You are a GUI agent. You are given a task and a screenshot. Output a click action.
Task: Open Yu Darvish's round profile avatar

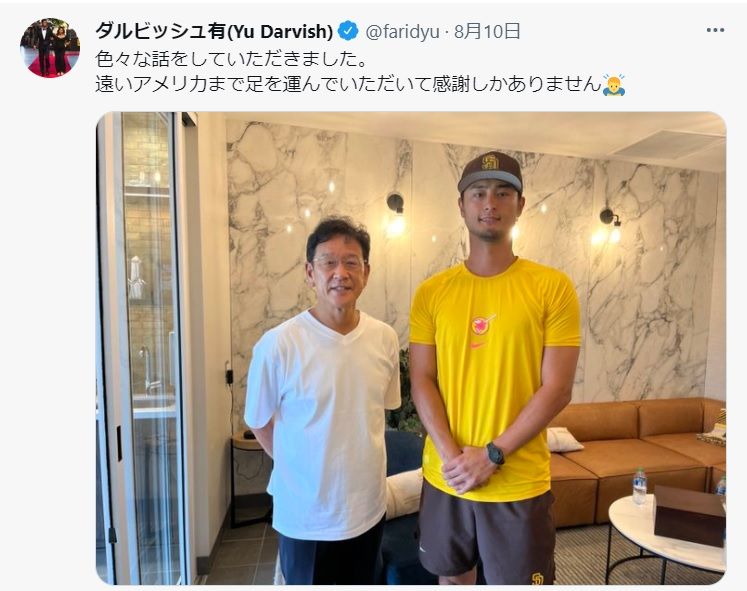coord(50,48)
